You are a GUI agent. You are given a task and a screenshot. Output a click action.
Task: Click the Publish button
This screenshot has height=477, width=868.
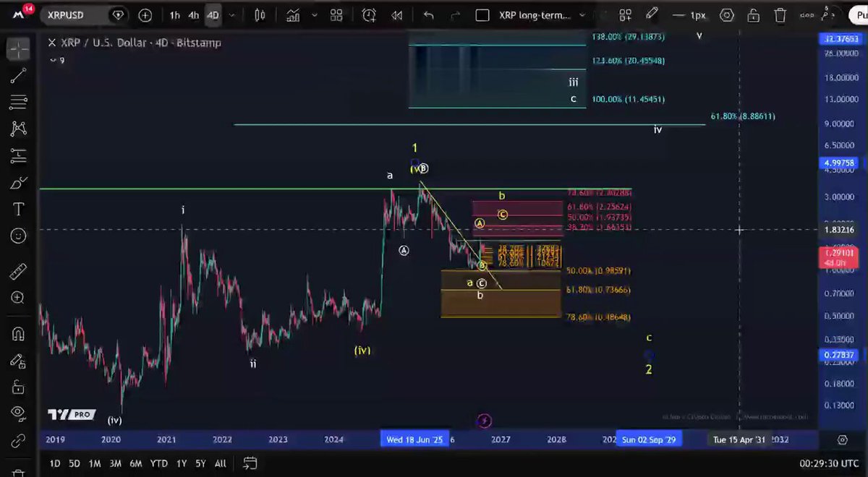(858, 15)
